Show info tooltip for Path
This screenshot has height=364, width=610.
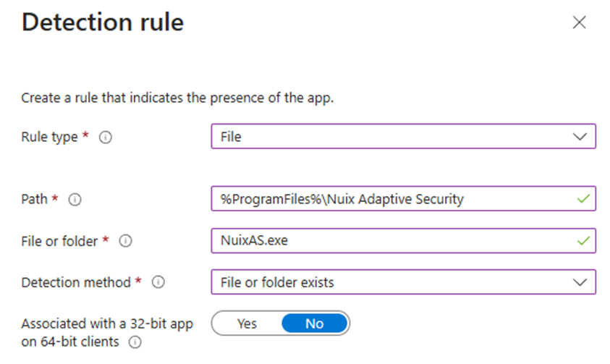click(75, 199)
